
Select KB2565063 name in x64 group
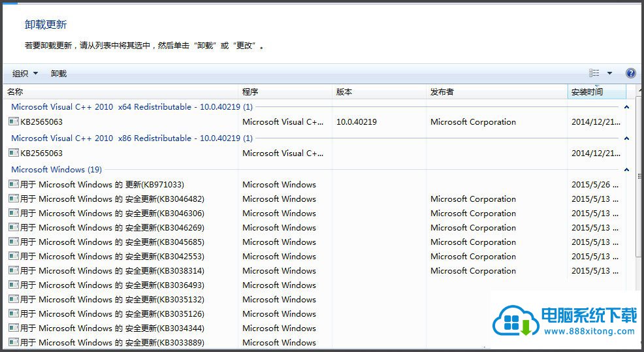[42, 121]
